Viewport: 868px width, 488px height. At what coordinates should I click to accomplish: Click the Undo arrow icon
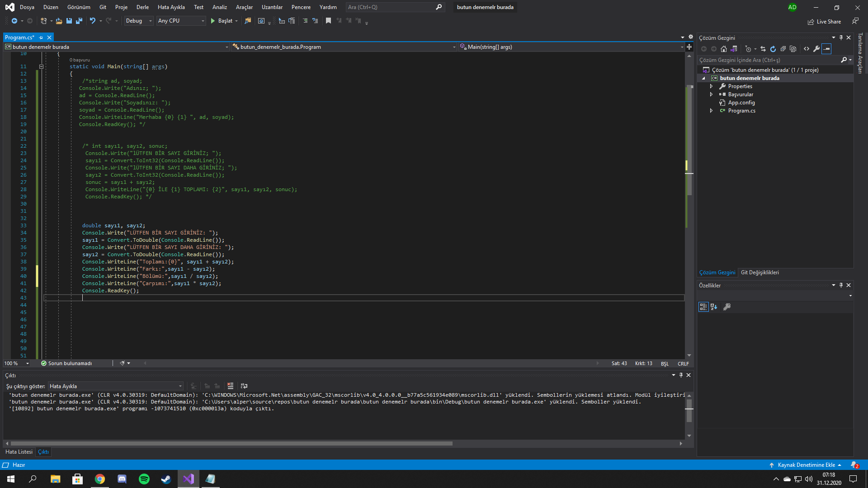point(93,21)
